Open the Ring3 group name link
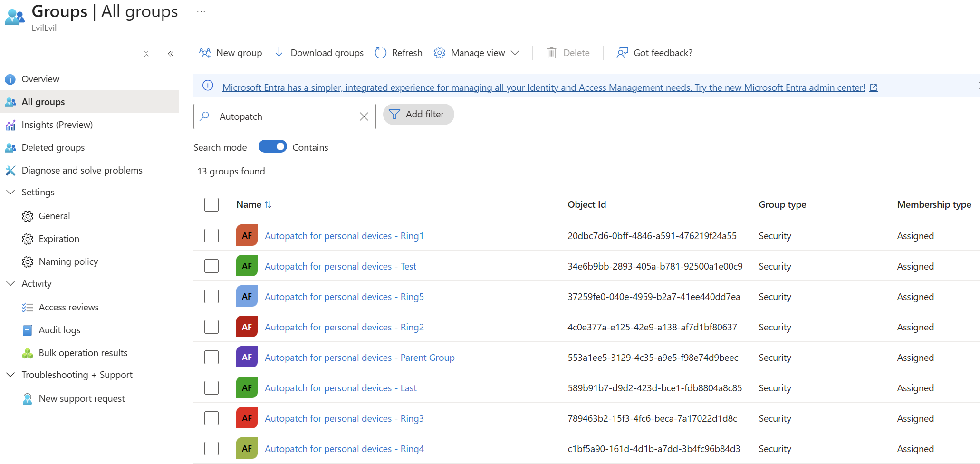Screen dimensions: 980x464 pyautogui.click(x=344, y=418)
